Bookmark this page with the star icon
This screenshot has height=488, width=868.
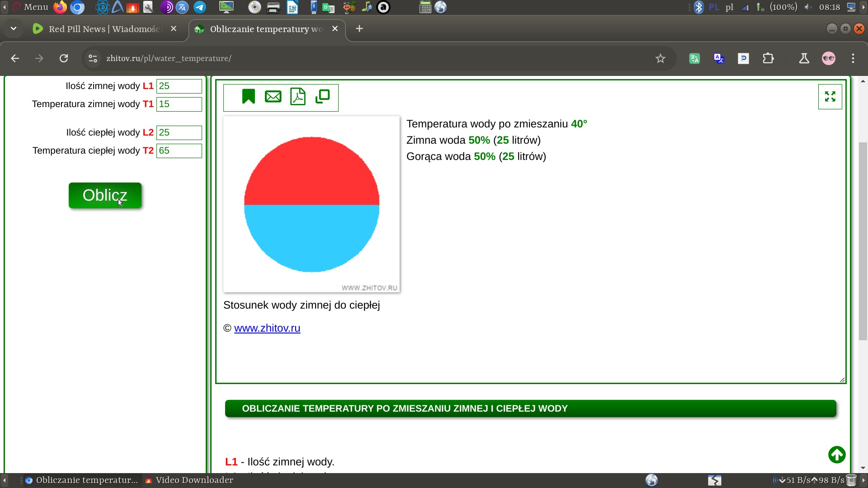[660, 58]
